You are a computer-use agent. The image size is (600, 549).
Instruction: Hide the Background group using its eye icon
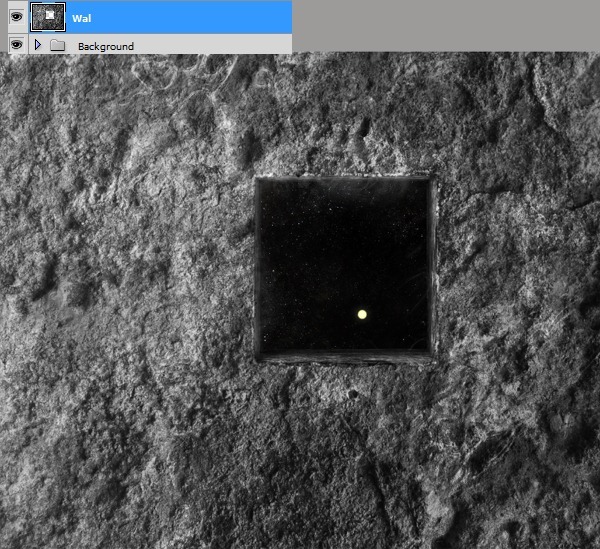pyautogui.click(x=16, y=45)
